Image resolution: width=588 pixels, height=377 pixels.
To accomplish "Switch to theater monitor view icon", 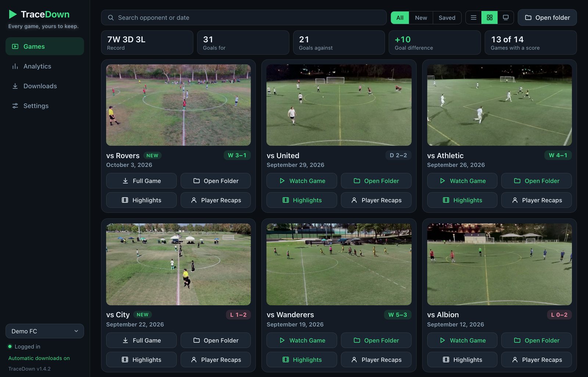I will 506,18.
